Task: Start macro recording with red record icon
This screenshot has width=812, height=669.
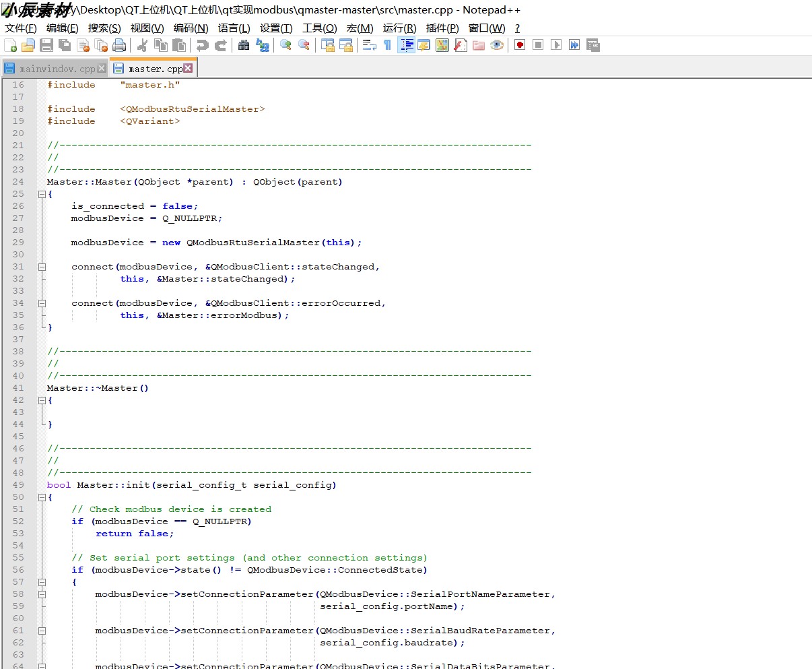Action: (x=520, y=45)
